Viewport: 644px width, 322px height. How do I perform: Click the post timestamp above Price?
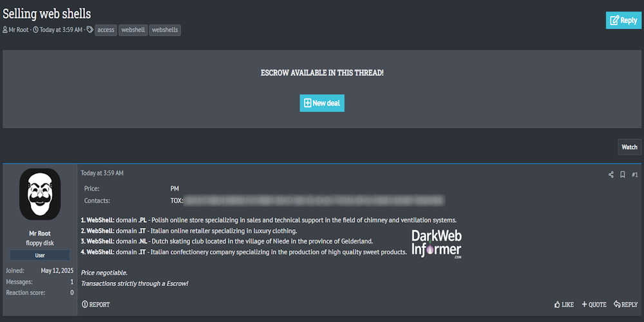pyautogui.click(x=102, y=173)
